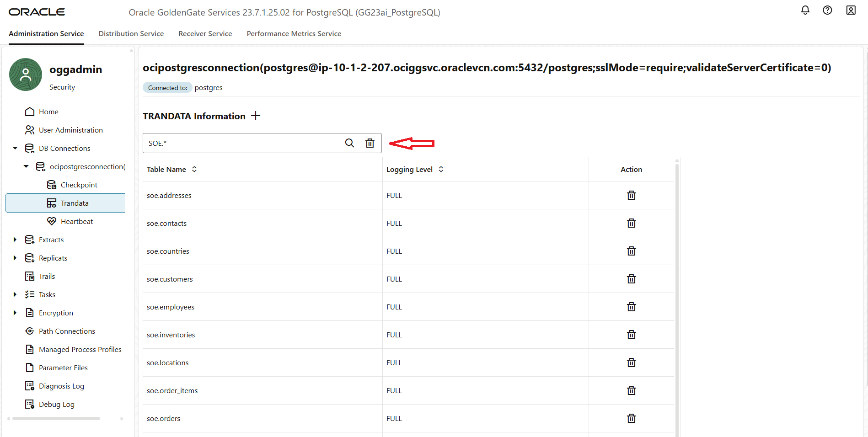Open Diagnosis Log in sidebar

tap(61, 386)
